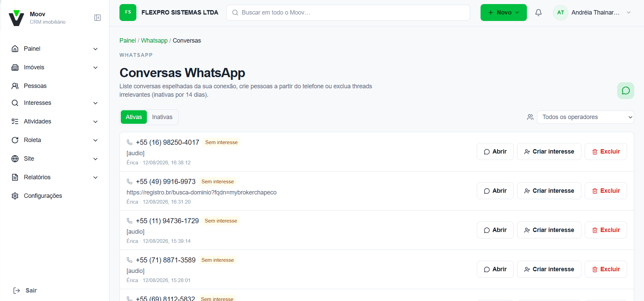644x301 pixels.
Task: Expand the Imóveis menu chevron
Action: 95,67
